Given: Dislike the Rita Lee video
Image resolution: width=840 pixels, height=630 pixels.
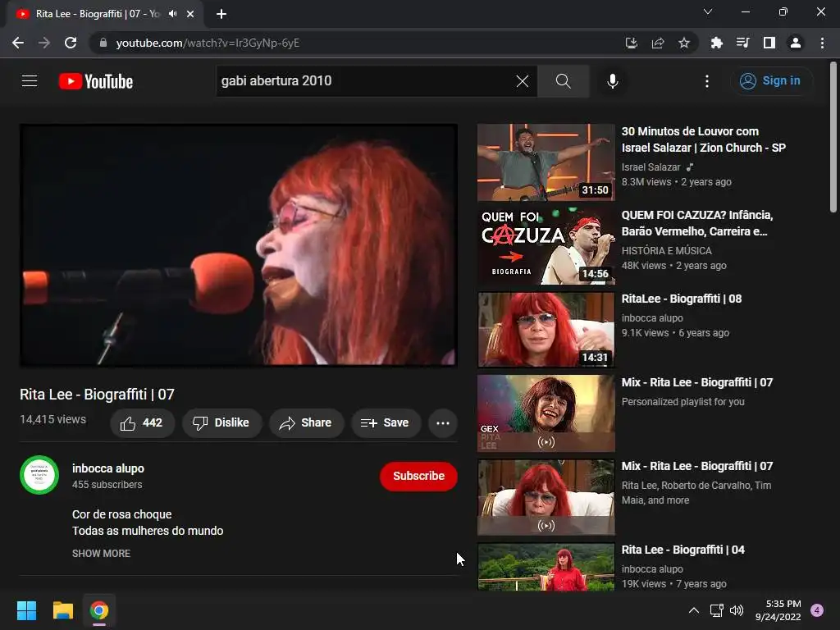Looking at the screenshot, I should coord(221,423).
